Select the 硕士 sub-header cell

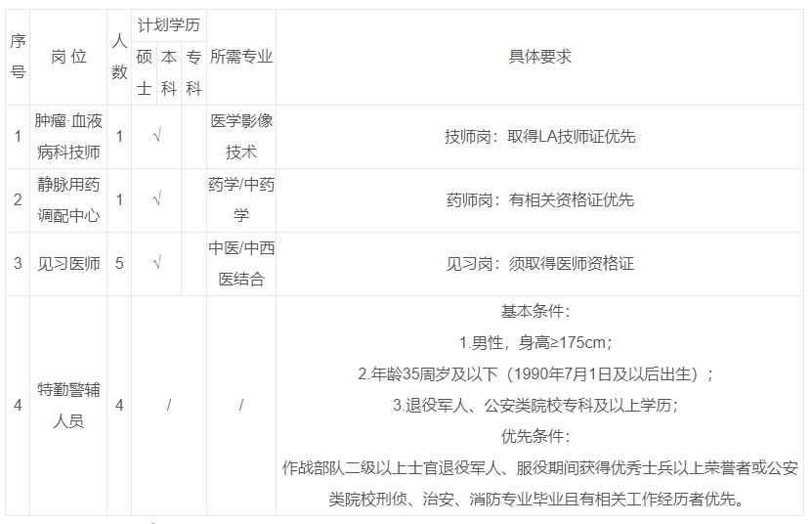144,72
